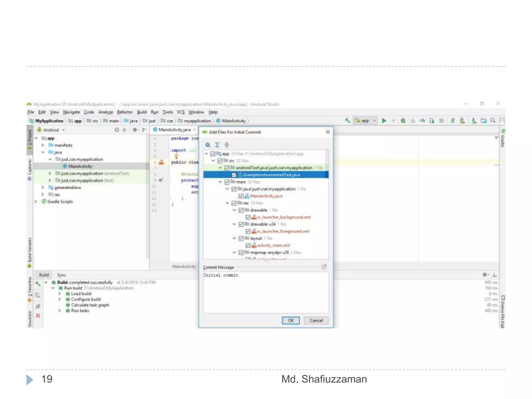
Task: Open the profiler gauge icon
Action: point(422,121)
